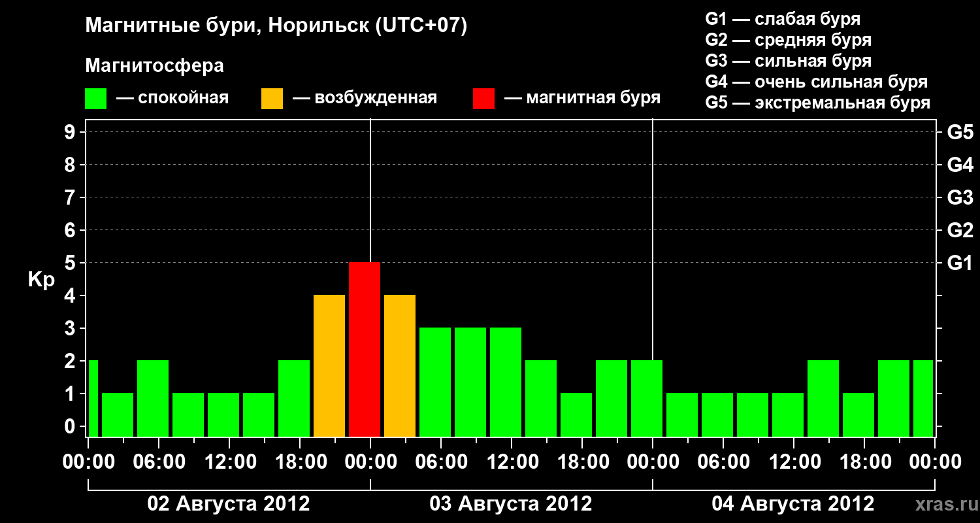Pick the Kp 2 bar for 13:00–16:00 on 04 Августа
This screenshot has width=980, height=523.
pyautogui.click(x=823, y=398)
